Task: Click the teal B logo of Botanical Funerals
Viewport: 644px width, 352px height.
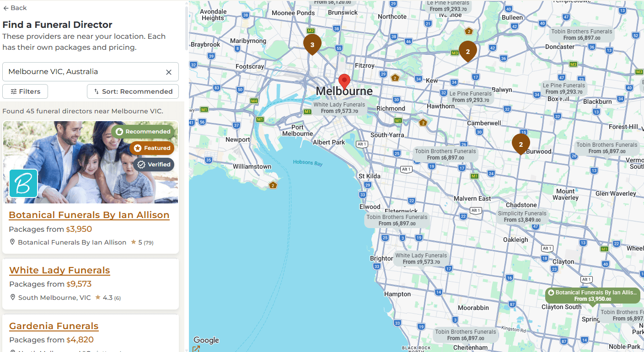Action: tap(23, 183)
